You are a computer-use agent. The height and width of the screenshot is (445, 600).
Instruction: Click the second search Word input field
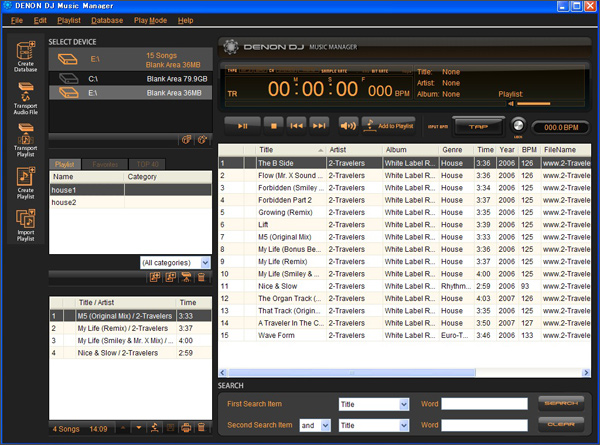484,425
